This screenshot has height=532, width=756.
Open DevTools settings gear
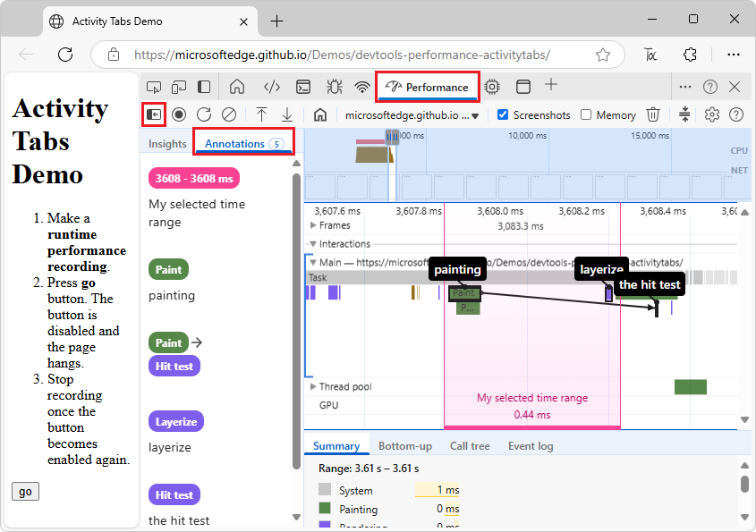click(x=710, y=114)
